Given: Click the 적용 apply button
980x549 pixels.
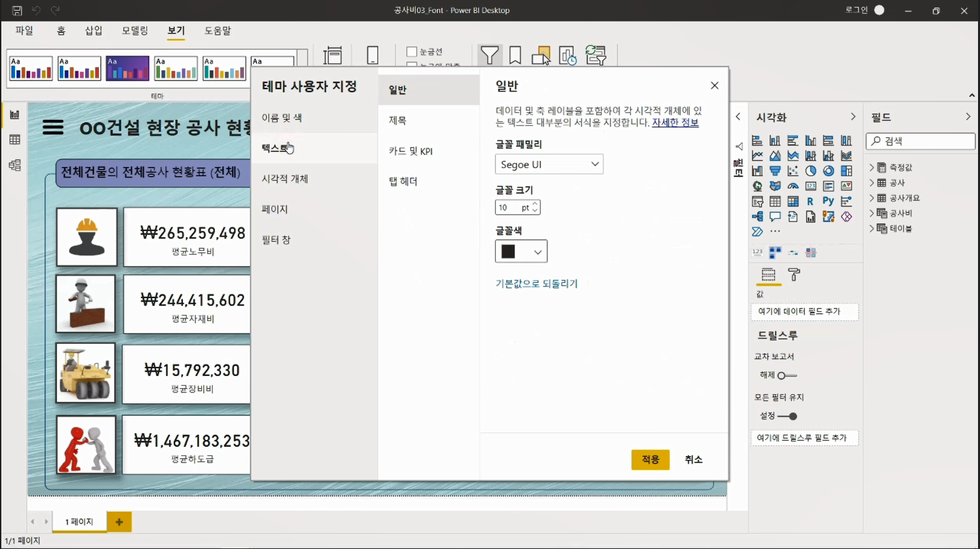Looking at the screenshot, I should (x=650, y=459).
